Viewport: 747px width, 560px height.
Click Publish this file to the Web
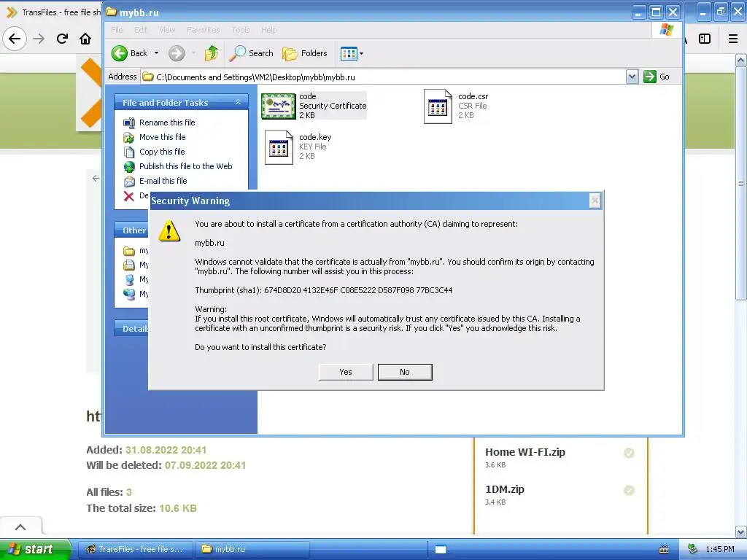pyautogui.click(x=185, y=166)
